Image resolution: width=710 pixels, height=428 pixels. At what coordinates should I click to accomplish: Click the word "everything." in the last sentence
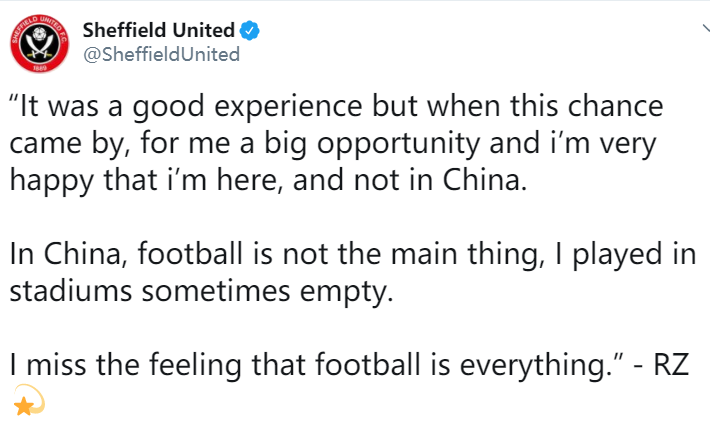[536, 367]
